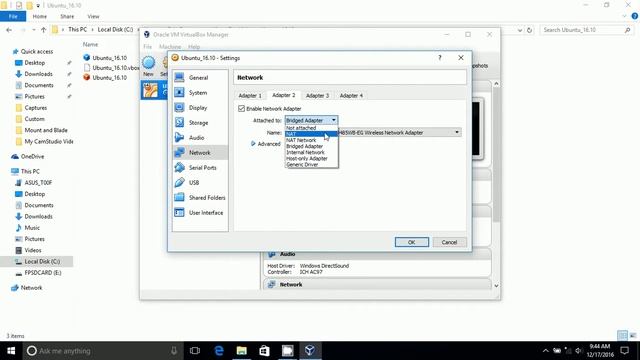Select NAT option in dropdown list
The height and width of the screenshot is (360, 640).
[x=311, y=134]
